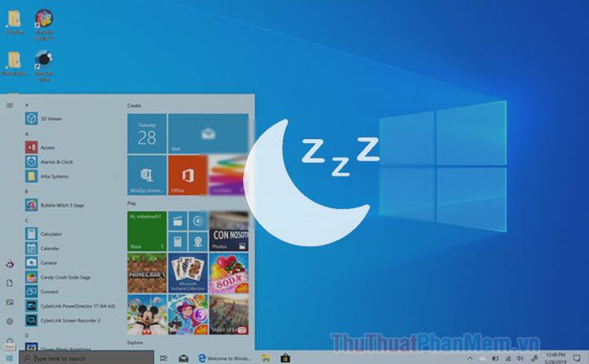Click the Power button in Start rail
Image resolution: width=589 pixels, height=364 pixels.
(x=10, y=340)
